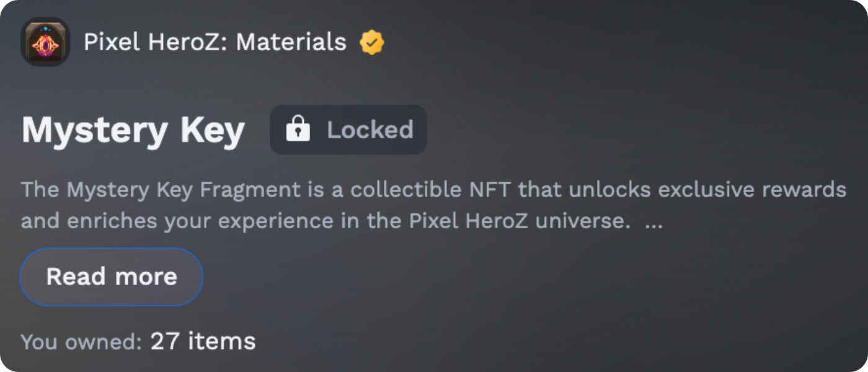This screenshot has height=372, width=868.
Task: Click the Pixel HeroZ collection avatar icon
Action: (45, 42)
